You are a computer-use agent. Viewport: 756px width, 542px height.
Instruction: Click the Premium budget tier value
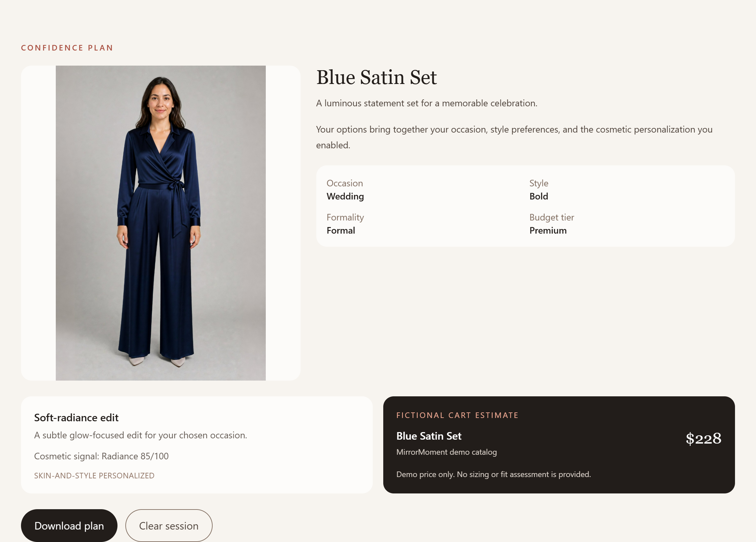click(x=548, y=230)
